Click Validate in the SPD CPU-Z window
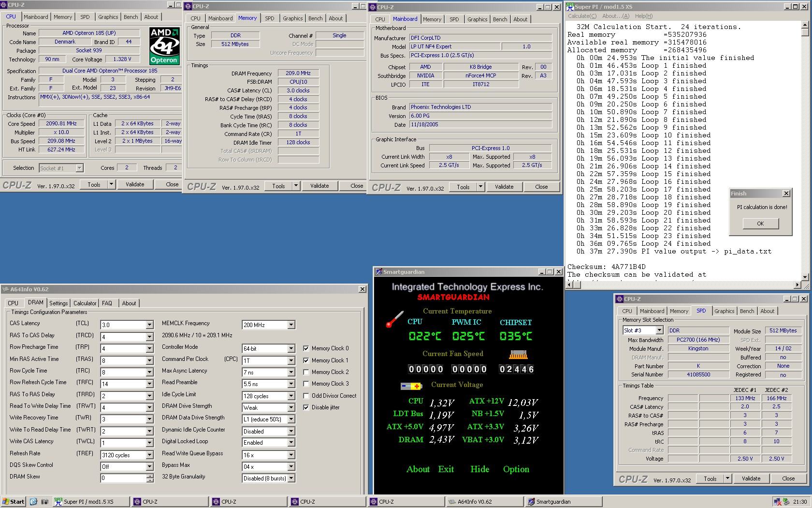Viewport: 812px width, 508px height. (751, 478)
